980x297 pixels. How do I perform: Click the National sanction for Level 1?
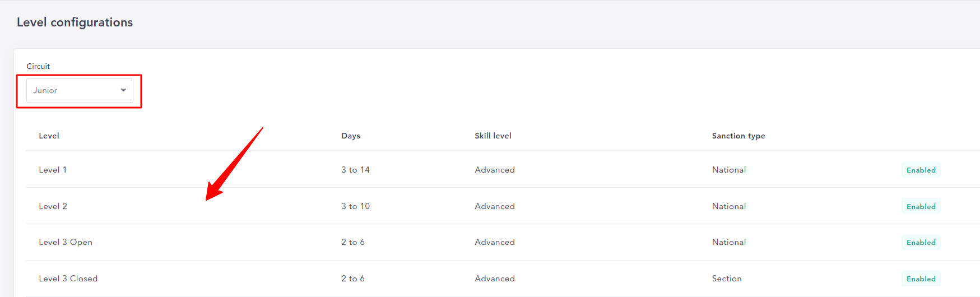click(729, 170)
